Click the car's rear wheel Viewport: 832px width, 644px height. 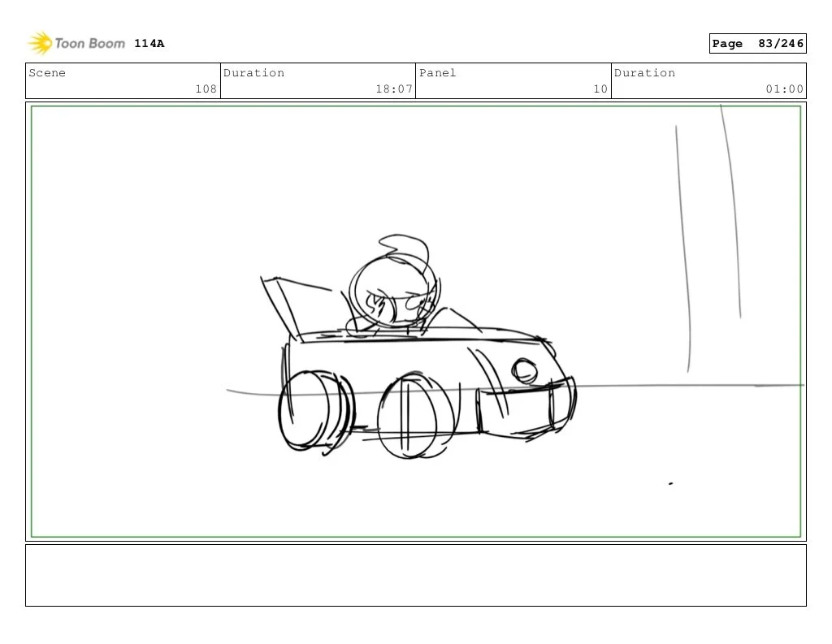316,411
